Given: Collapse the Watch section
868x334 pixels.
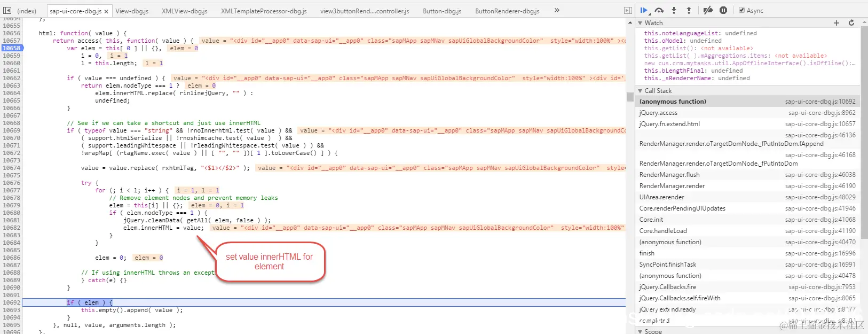Looking at the screenshot, I should point(641,23).
